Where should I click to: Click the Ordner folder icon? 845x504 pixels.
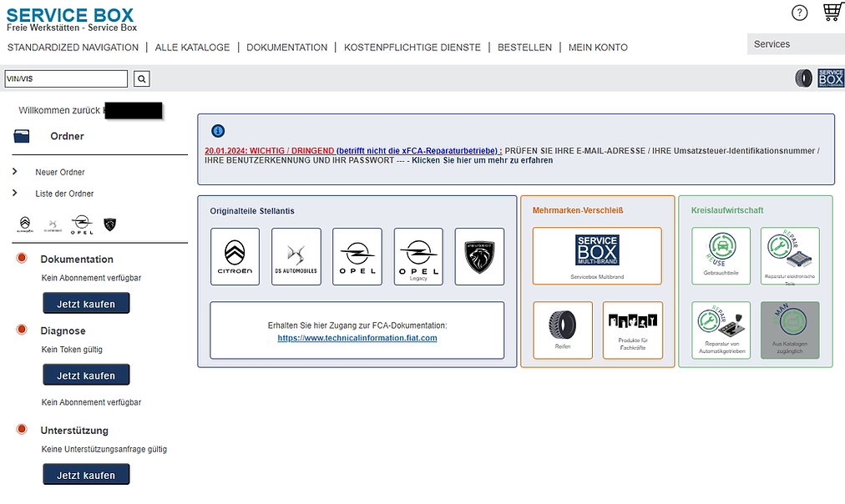click(x=22, y=136)
